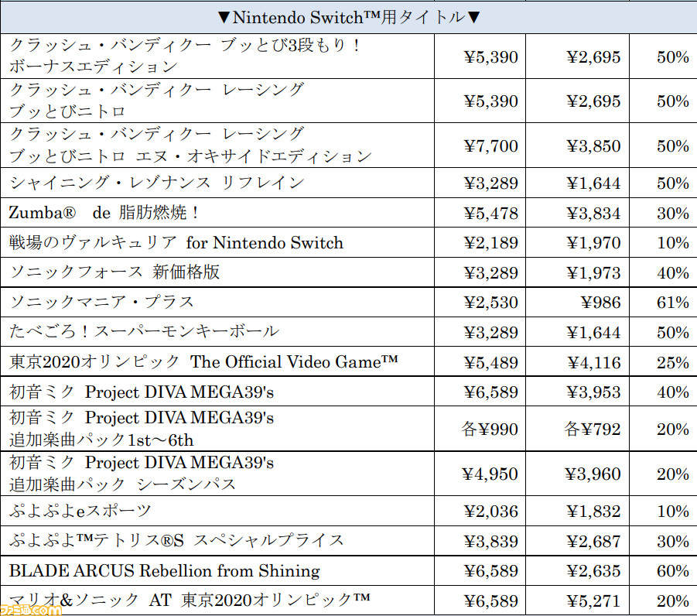Click the 'ぷよぷよeスポーツ' title cell
Image resolution: width=697 pixels, height=616 pixels.
pos(217,511)
